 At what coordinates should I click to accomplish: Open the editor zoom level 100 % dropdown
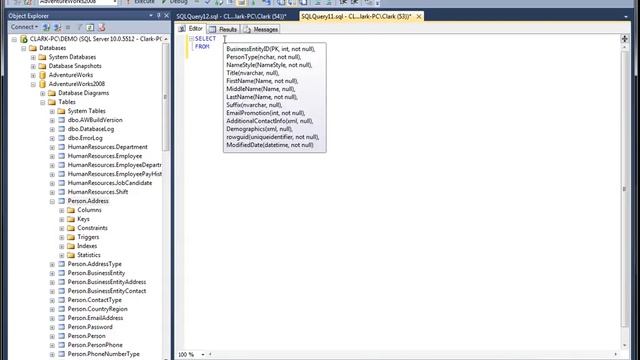pos(203,355)
